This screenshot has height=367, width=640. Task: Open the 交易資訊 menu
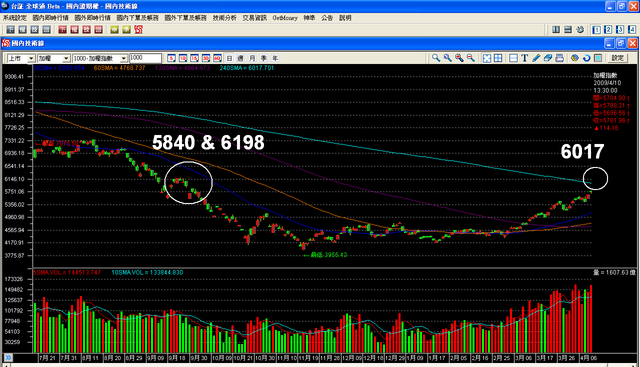coord(255,18)
